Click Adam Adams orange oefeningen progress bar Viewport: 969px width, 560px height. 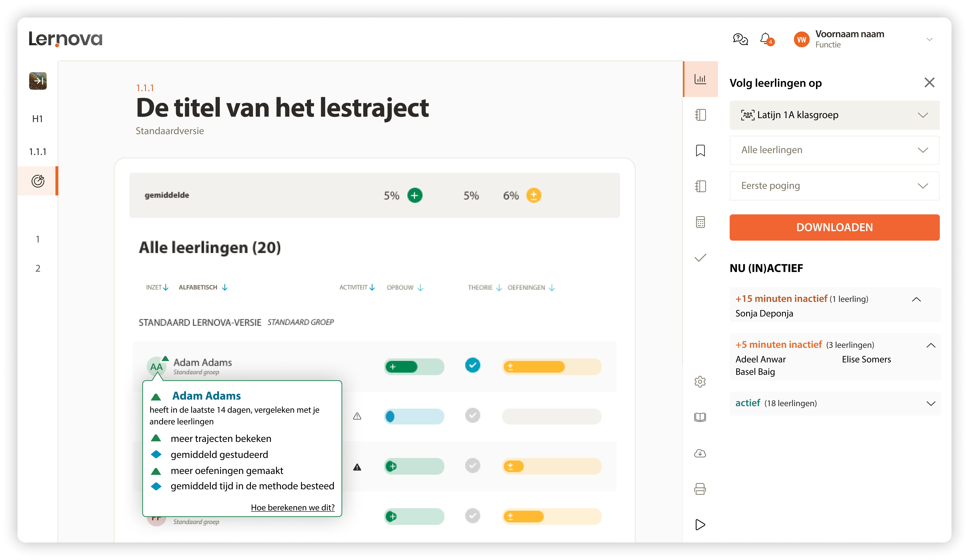pyautogui.click(x=551, y=367)
